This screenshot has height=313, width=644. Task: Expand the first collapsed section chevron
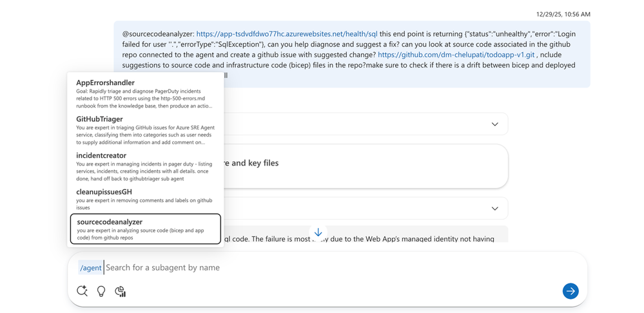coord(494,124)
